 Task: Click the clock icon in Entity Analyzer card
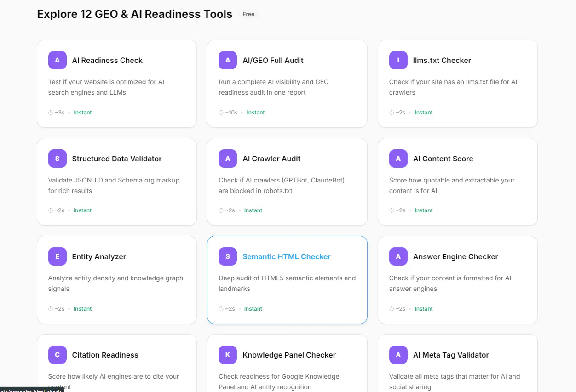(x=51, y=309)
